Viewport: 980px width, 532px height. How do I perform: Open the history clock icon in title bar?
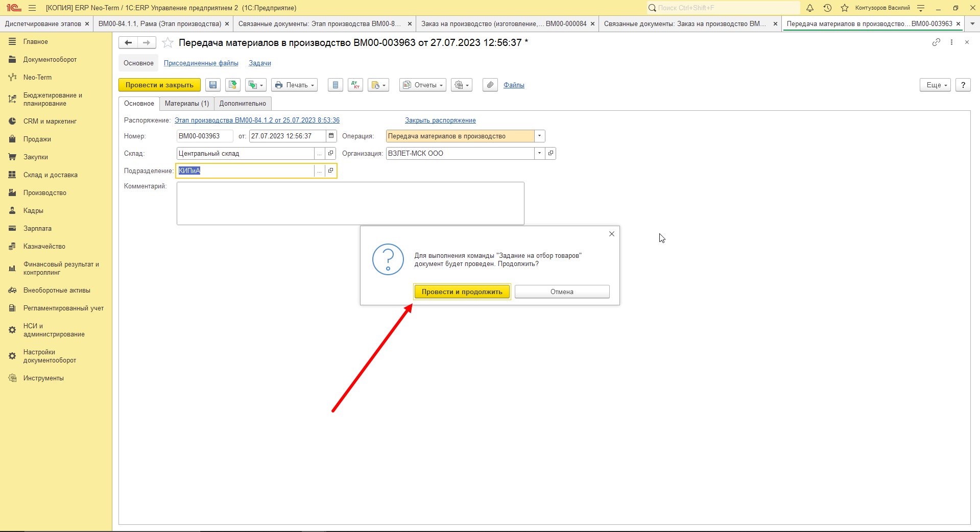(x=827, y=8)
